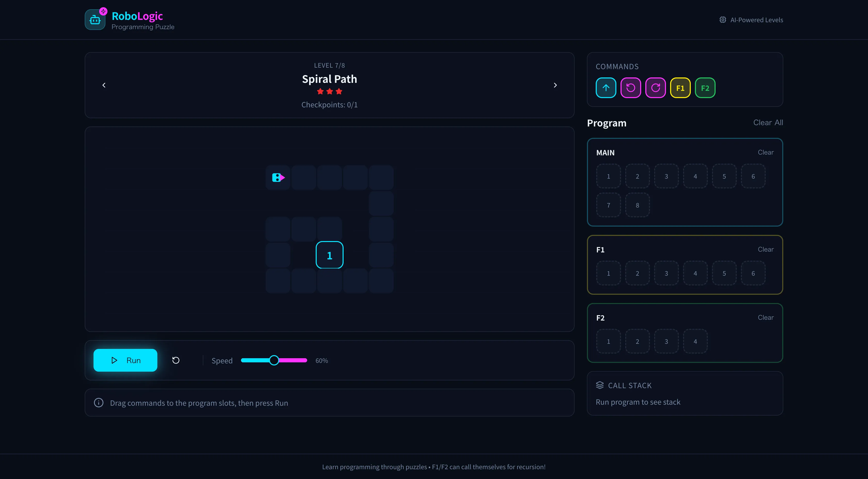The width and height of the screenshot is (868, 479).
Task: Select slot 4 in F2 function
Action: [x=695, y=341]
